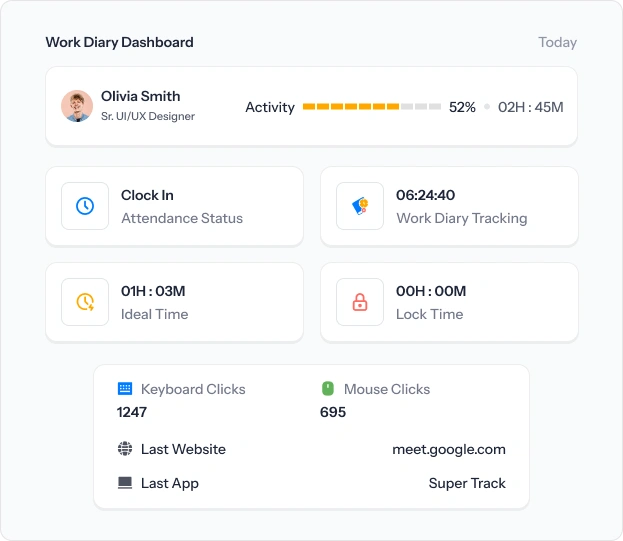Click the orange Activity progress bar

pos(371,106)
